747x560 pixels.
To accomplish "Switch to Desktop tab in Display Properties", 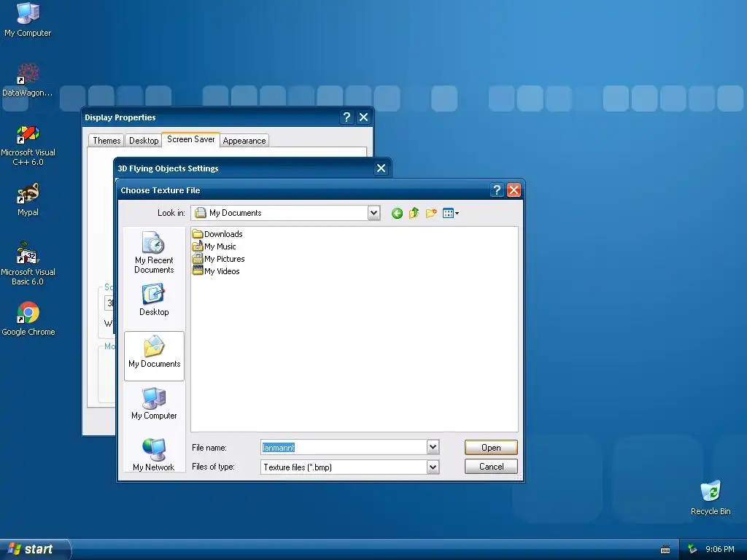I will click(x=144, y=141).
